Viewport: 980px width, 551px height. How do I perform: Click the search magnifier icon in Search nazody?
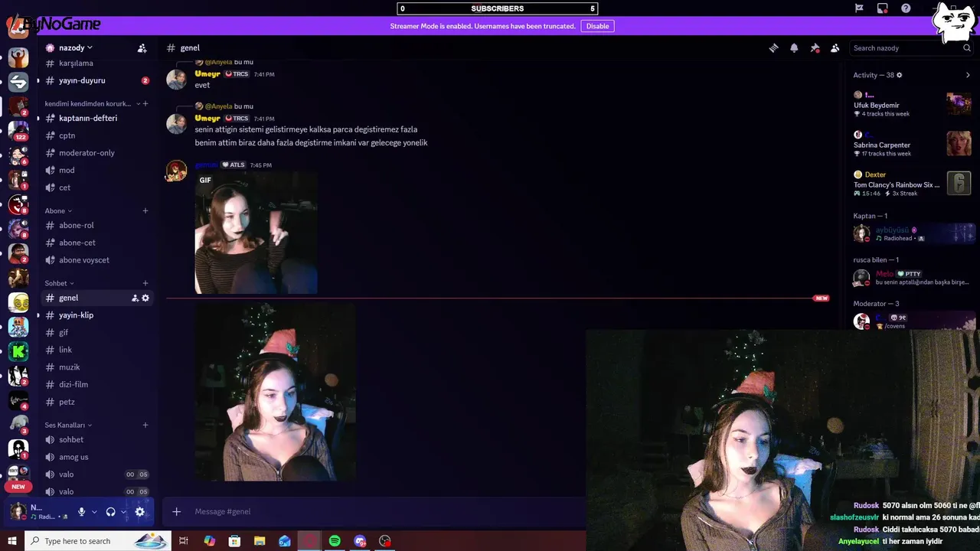pos(967,47)
